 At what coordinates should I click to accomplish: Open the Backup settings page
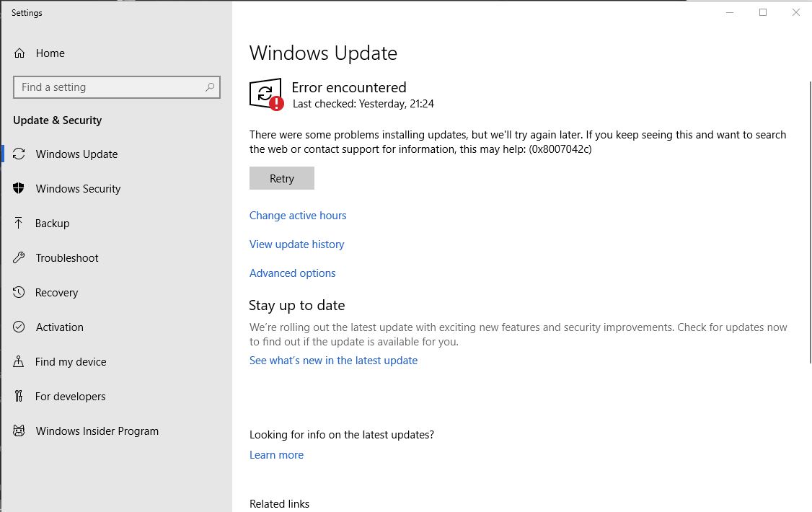(x=53, y=223)
